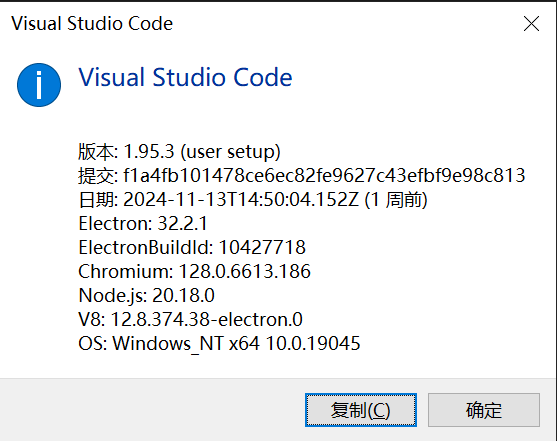This screenshot has width=557, height=441.
Task: Close the About dialog with X
Action: [x=531, y=24]
